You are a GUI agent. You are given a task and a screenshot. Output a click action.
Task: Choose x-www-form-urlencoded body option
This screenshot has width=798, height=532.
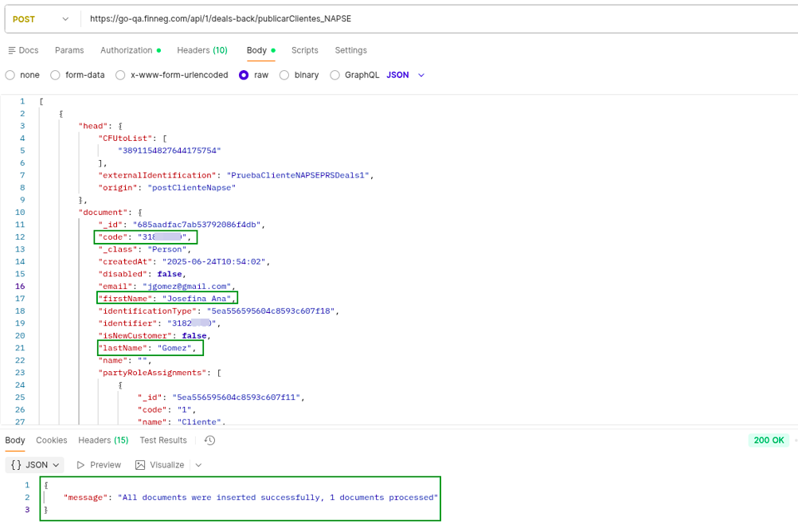pos(120,75)
